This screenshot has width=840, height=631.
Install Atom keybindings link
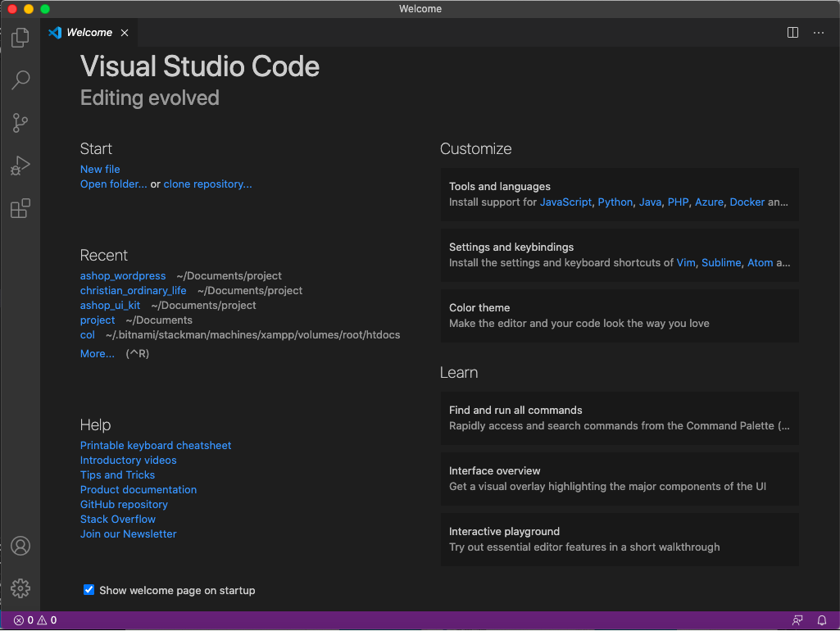point(761,263)
